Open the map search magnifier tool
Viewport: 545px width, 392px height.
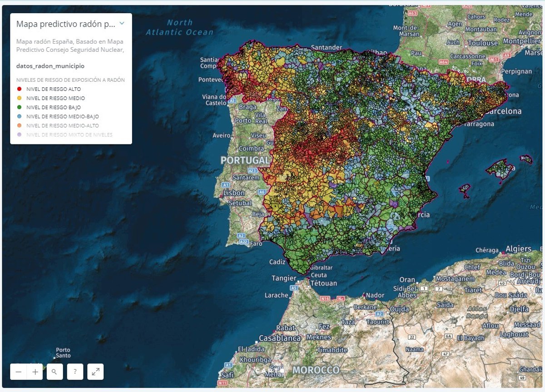coord(54,372)
